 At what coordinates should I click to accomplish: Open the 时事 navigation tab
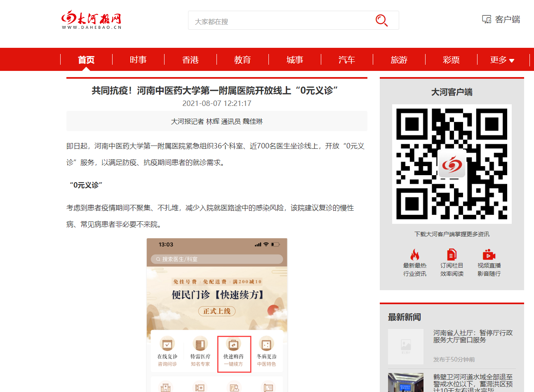pyautogui.click(x=138, y=60)
